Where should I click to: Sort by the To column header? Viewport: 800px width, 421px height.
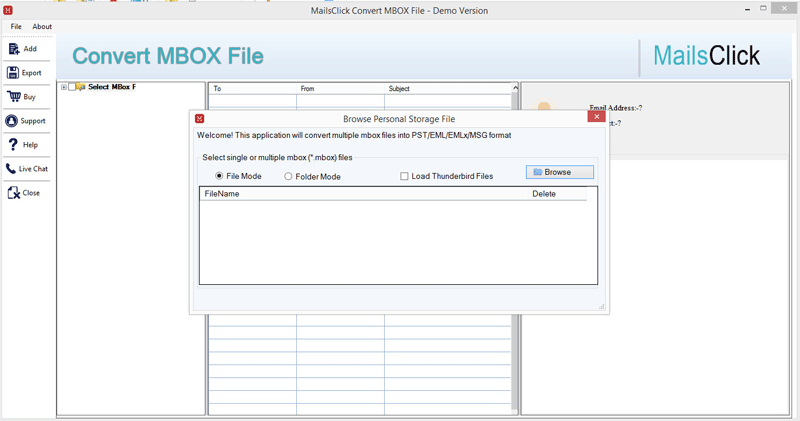[253, 89]
